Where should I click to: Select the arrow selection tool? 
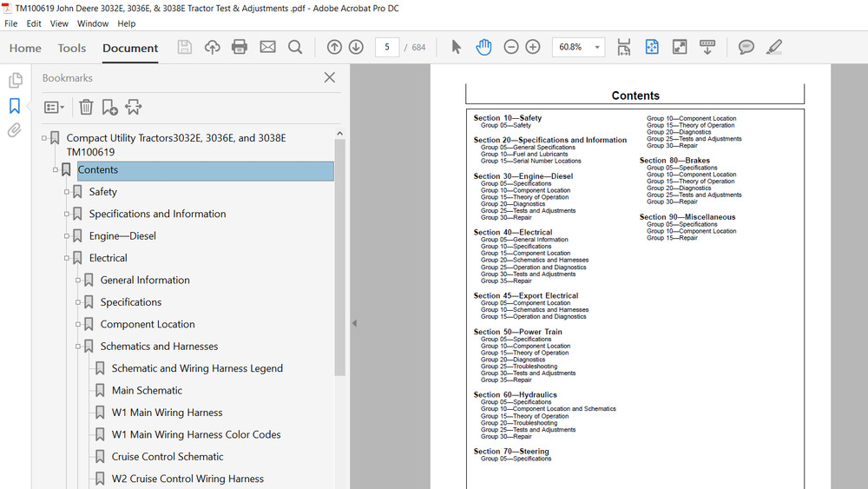coord(457,47)
